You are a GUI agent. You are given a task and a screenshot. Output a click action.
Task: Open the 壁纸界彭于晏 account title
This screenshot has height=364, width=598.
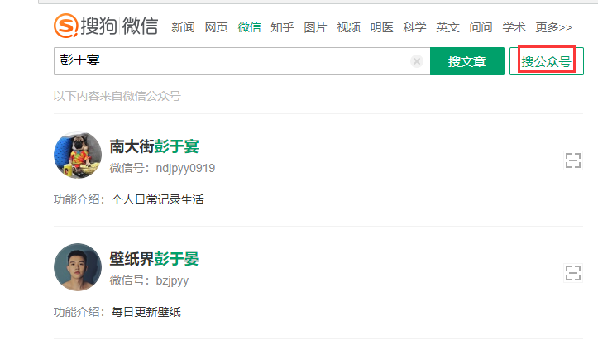coord(155,259)
